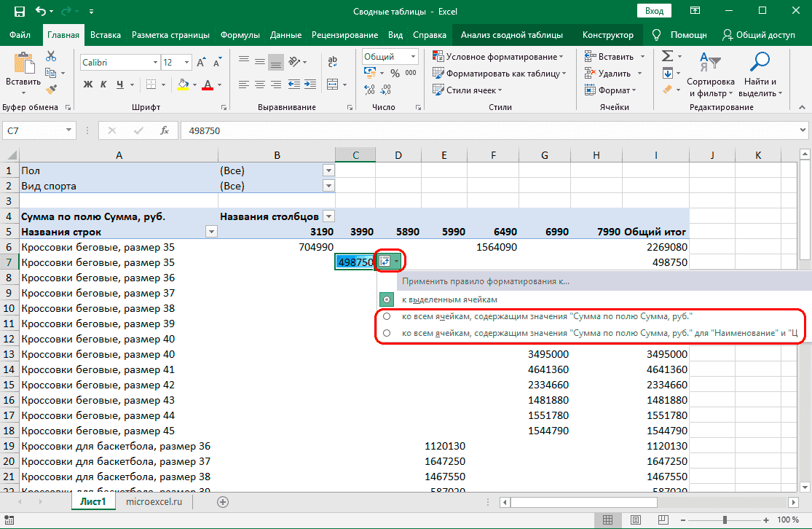Open the 'Пол' filter dropdown in B1
This screenshot has width=812, height=529.
328,171
